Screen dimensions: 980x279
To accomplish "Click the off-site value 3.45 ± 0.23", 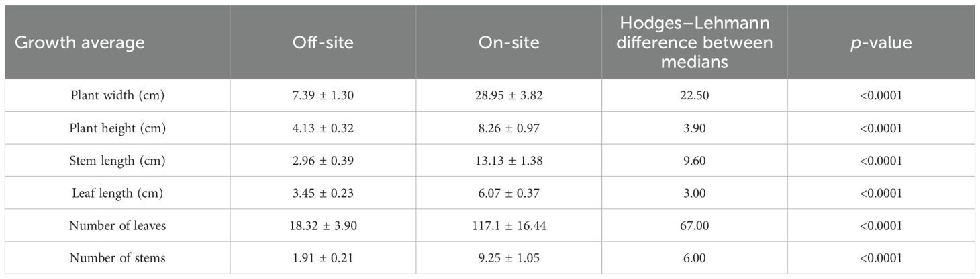I will pos(323,193).
